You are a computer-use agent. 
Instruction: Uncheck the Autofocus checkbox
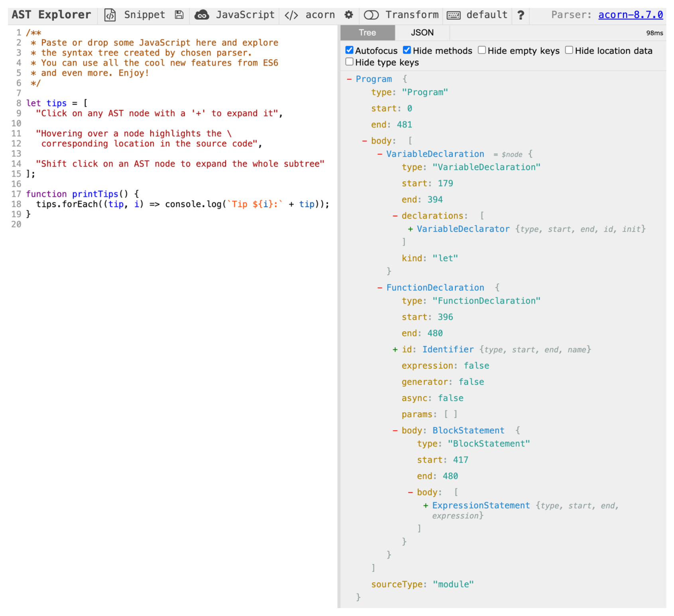(x=349, y=50)
